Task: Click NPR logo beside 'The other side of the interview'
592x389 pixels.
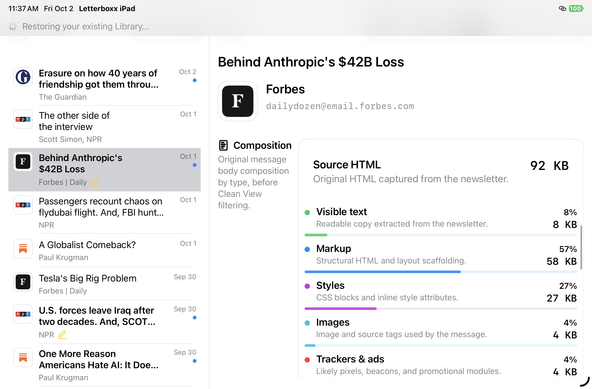Action: 23,119
